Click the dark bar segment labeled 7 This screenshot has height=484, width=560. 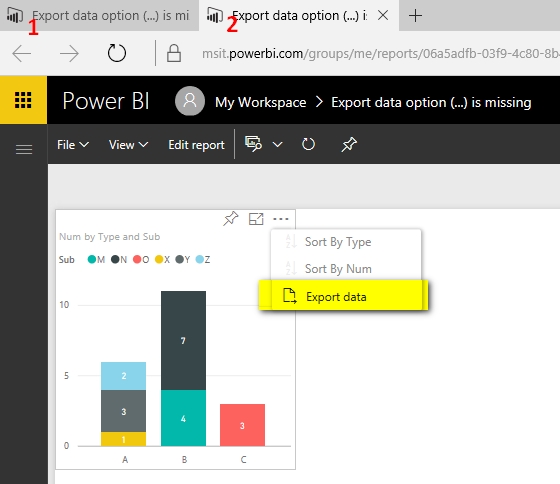(183, 340)
